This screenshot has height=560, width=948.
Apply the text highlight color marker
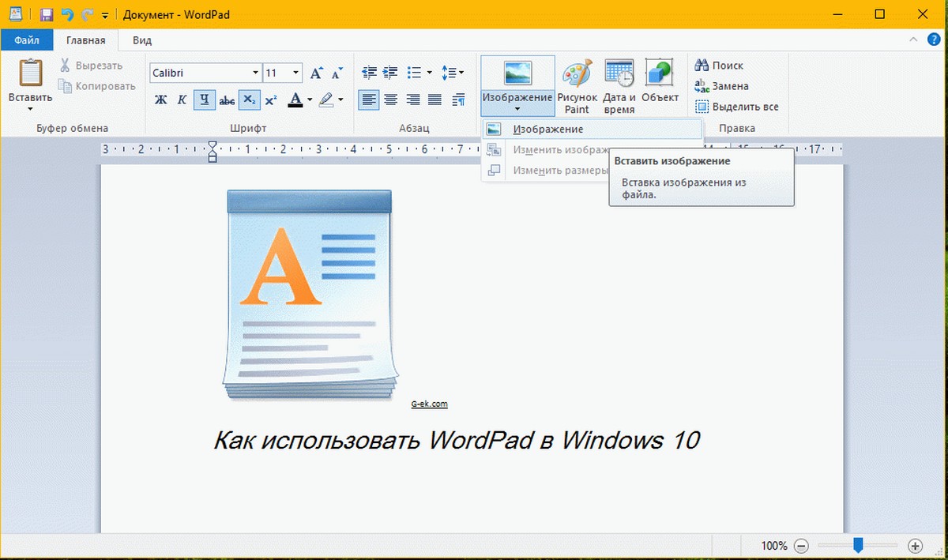(326, 100)
